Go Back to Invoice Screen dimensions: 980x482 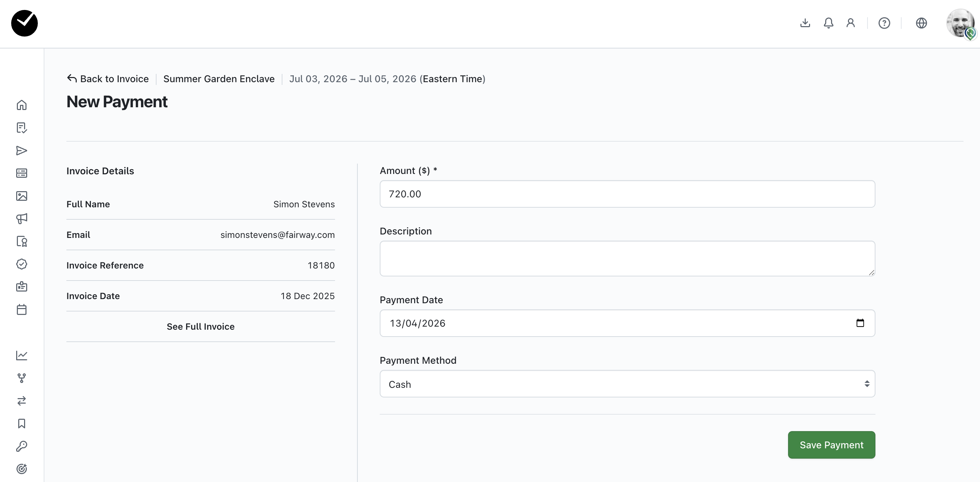pyautogui.click(x=108, y=79)
